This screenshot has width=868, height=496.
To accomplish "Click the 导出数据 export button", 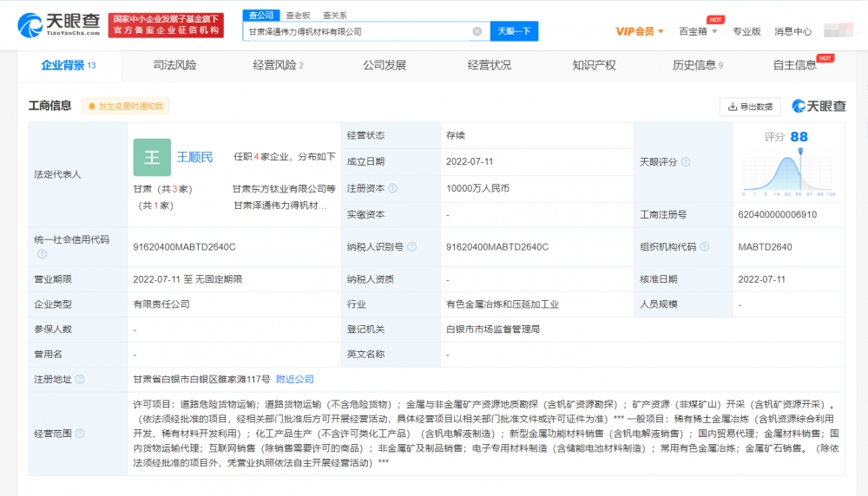I will pyautogui.click(x=750, y=107).
